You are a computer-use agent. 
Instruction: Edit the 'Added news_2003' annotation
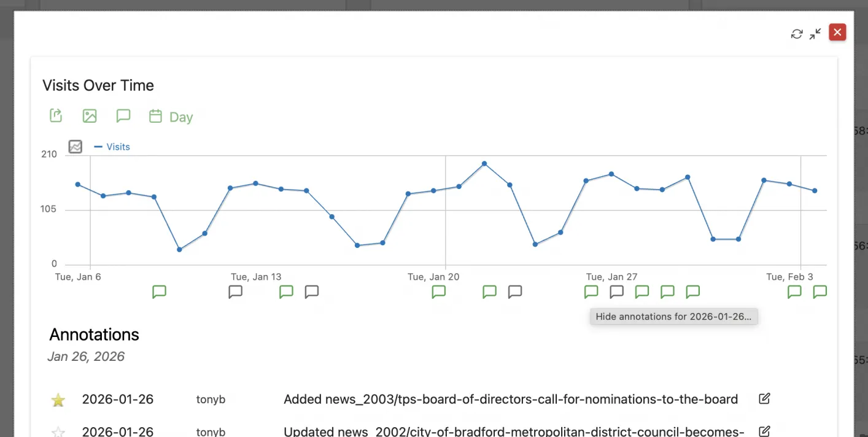click(764, 398)
